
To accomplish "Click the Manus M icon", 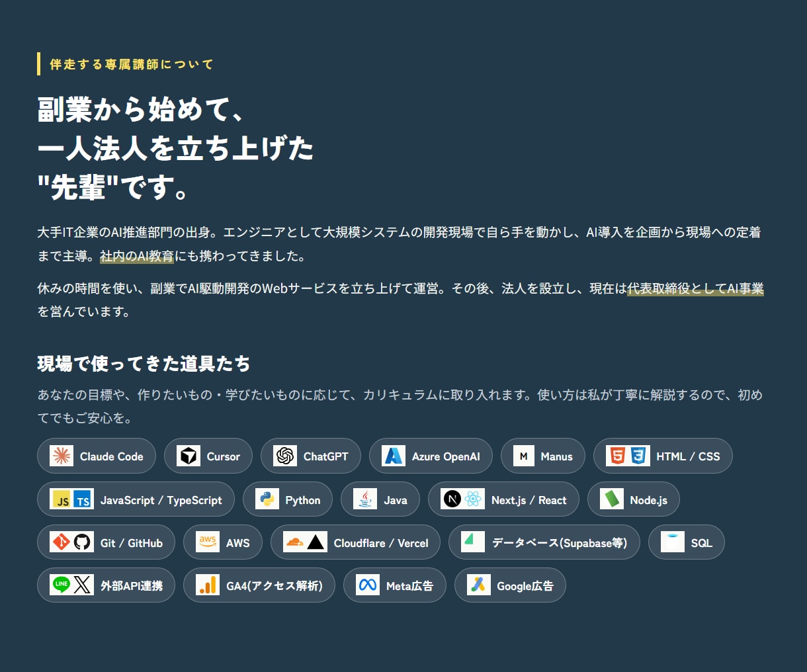I will tap(524, 456).
